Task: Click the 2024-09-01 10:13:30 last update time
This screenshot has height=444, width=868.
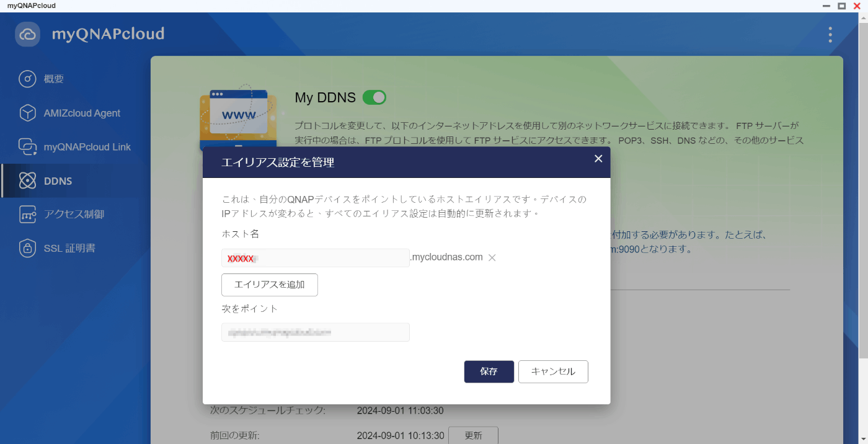Action: tap(400, 435)
